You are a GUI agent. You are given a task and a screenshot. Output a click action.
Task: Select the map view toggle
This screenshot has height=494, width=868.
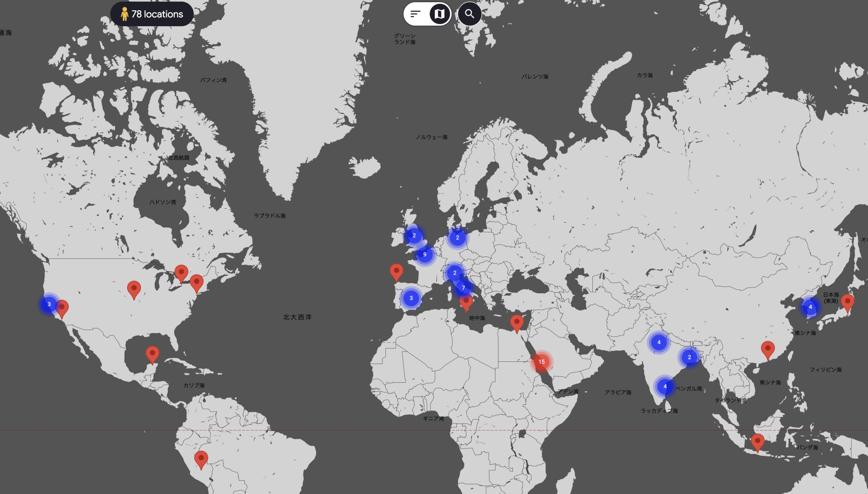(x=440, y=14)
